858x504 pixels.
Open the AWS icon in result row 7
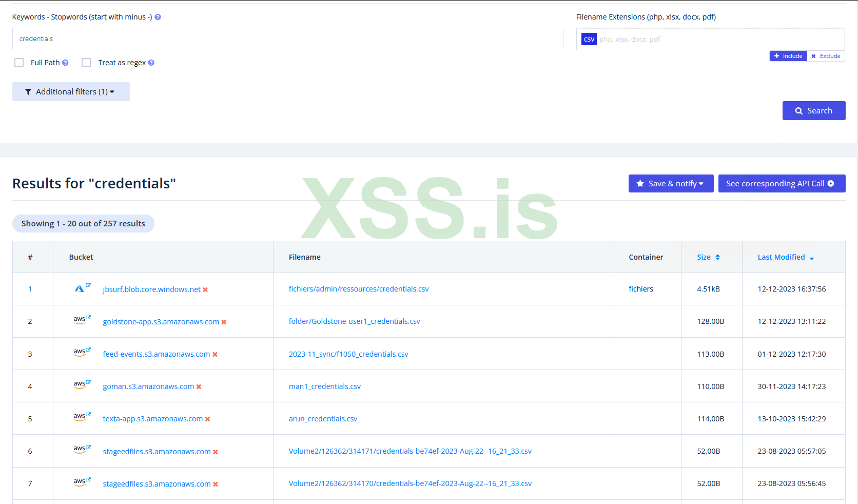tap(82, 482)
